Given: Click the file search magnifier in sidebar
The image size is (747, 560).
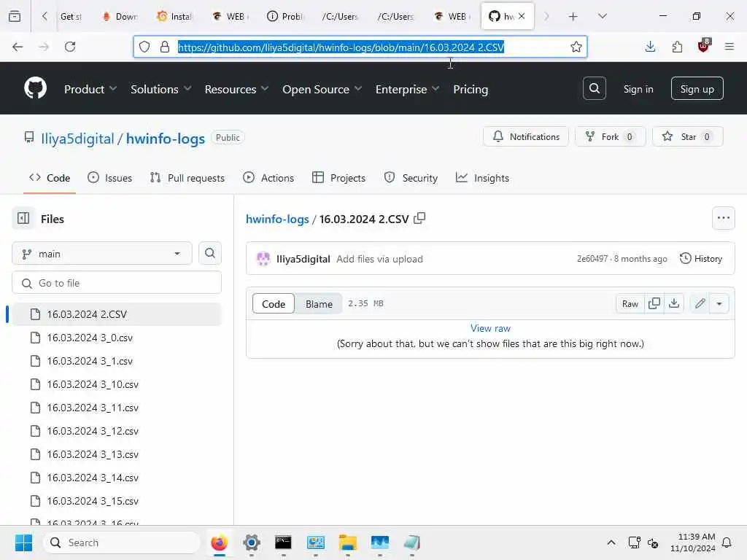Looking at the screenshot, I should pos(209,253).
